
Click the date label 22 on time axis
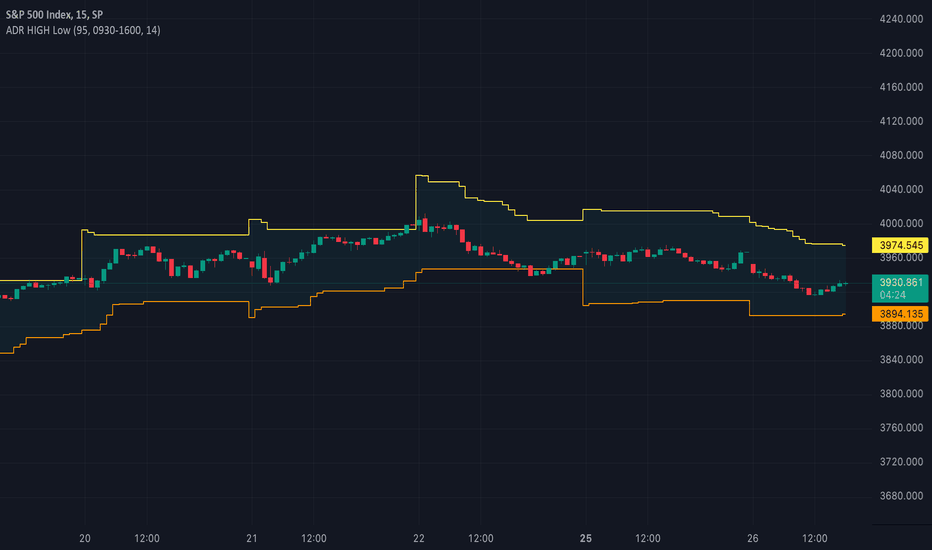[x=419, y=538]
